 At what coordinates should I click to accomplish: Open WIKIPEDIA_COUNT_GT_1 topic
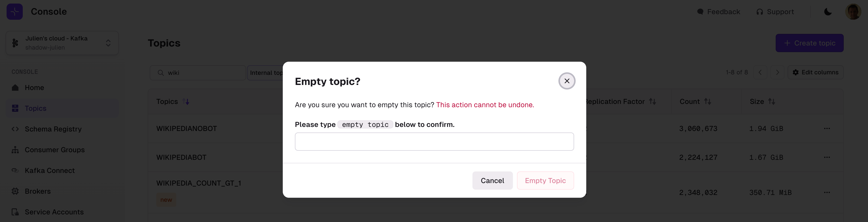click(199, 183)
